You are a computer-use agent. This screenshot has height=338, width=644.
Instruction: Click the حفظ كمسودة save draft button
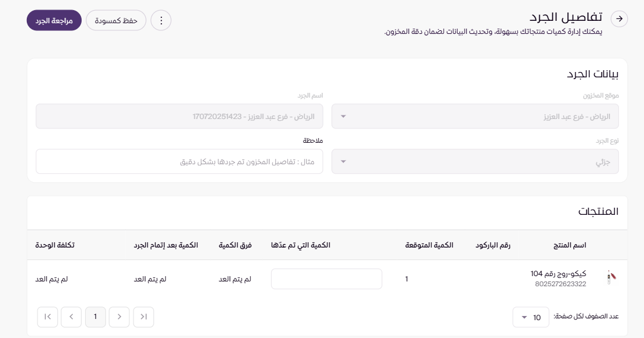(x=116, y=20)
